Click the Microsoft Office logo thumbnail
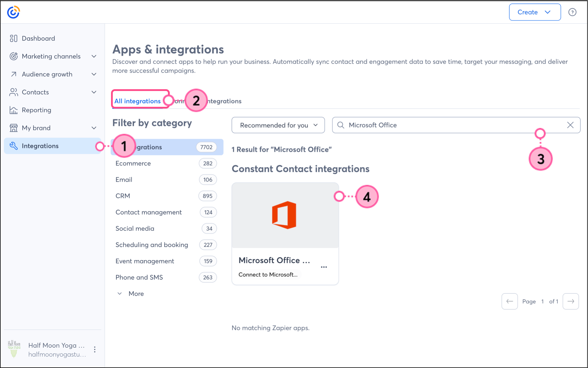 (x=284, y=215)
